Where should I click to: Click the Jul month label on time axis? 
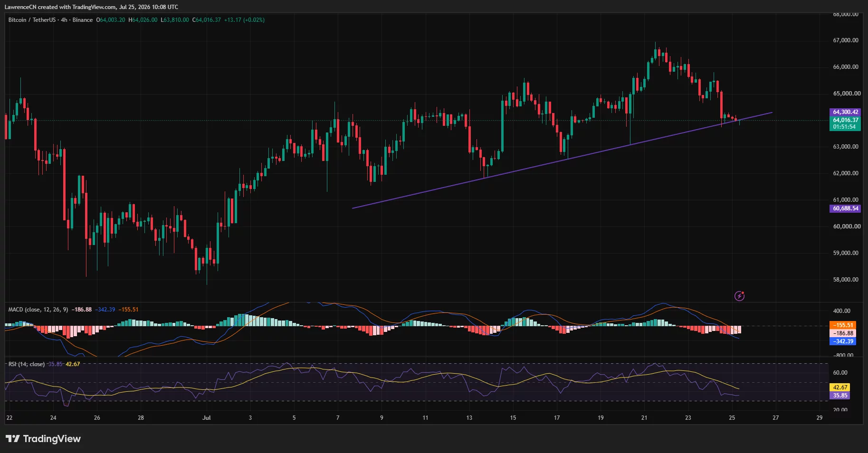coord(206,418)
